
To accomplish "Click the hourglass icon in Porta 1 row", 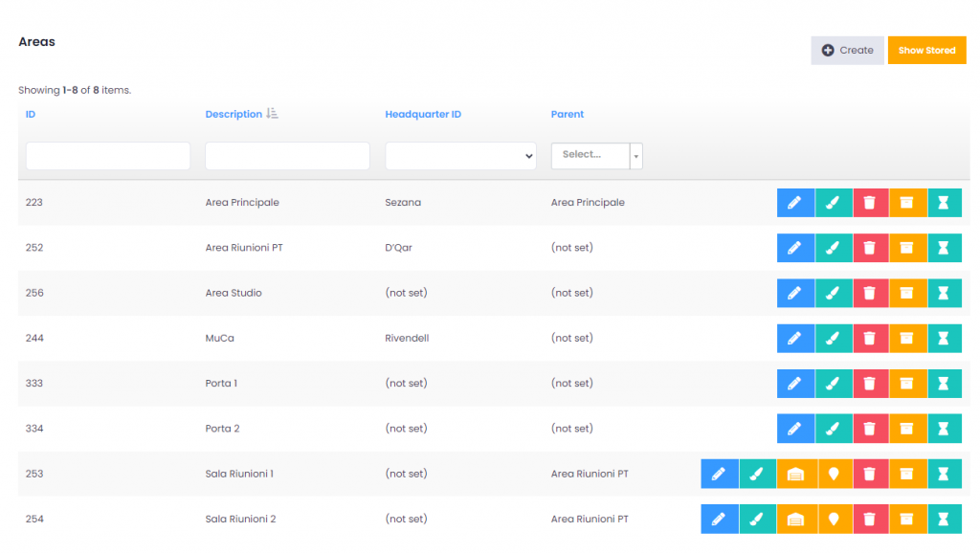I will click(x=945, y=384).
